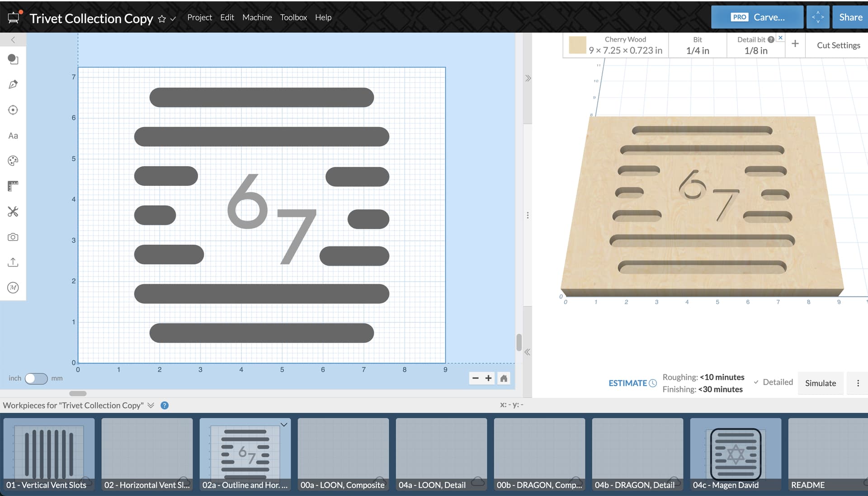The image size is (868, 496).
Task: Select the Shapes tool in left sidebar
Action: (13, 59)
